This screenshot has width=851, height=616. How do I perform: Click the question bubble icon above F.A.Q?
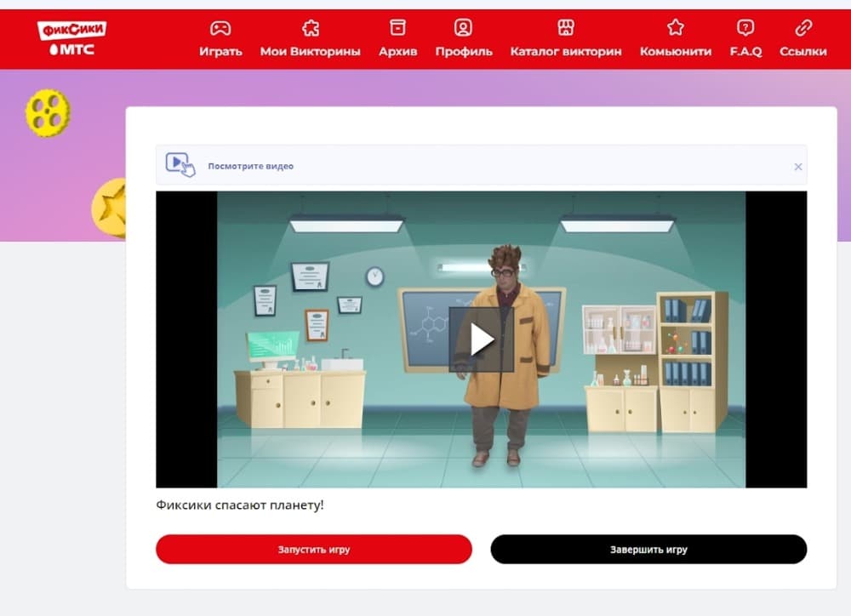point(745,27)
